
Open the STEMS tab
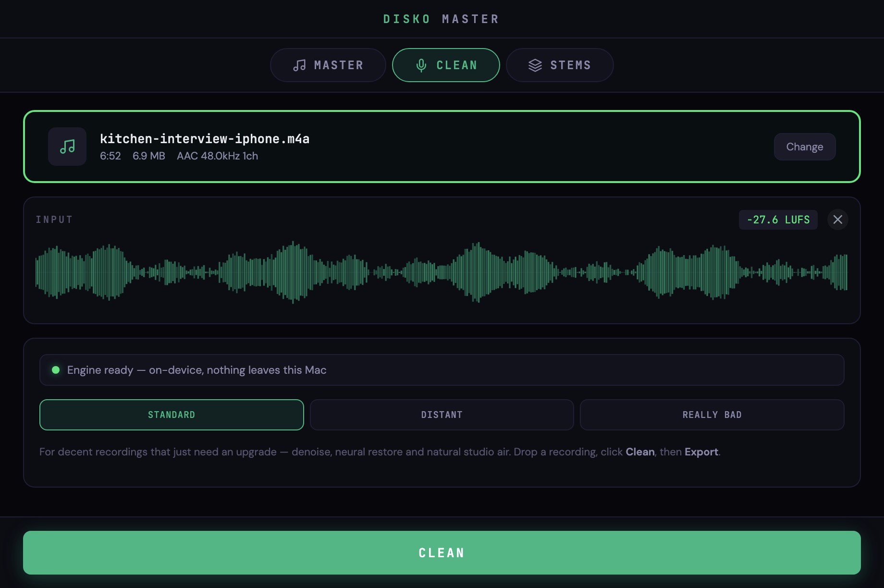click(560, 65)
